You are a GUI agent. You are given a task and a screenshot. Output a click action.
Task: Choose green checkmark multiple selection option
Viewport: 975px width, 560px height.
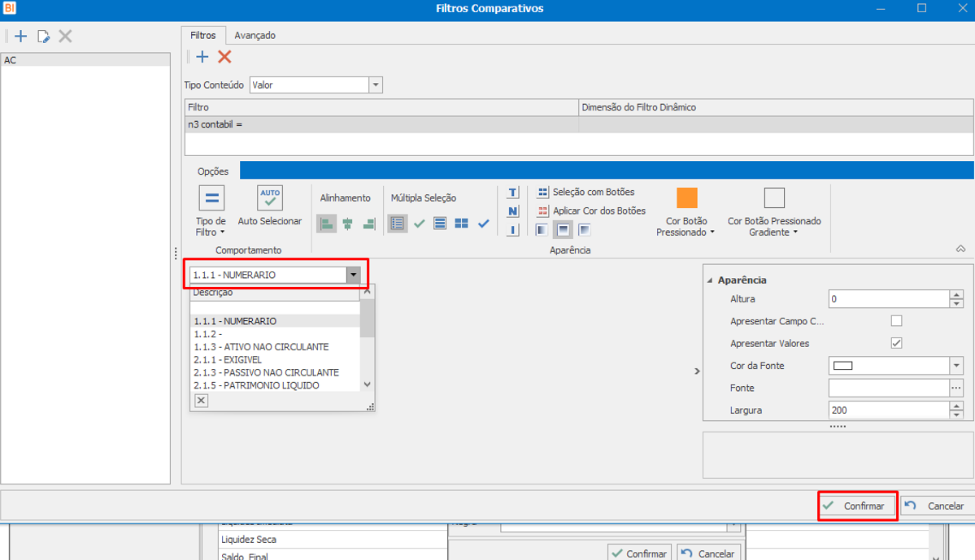click(x=419, y=224)
